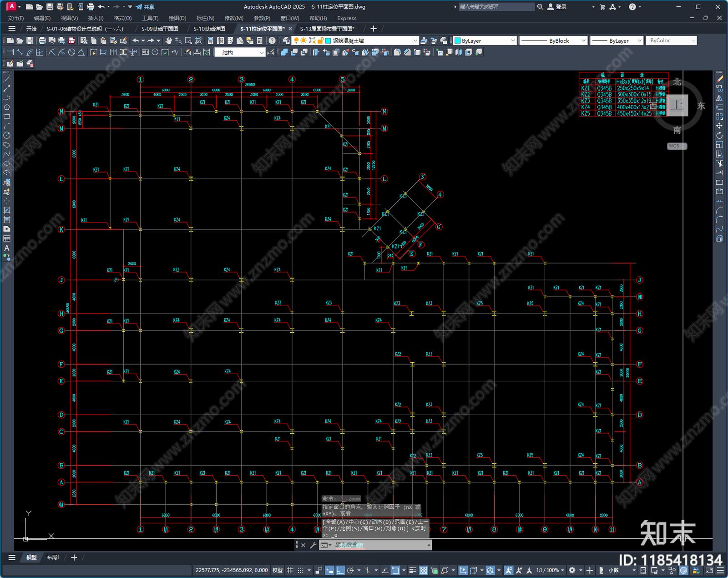Viewport: 728px width, 578px height.
Task: Toggle Polar tracking in status bar
Action: 351,570
